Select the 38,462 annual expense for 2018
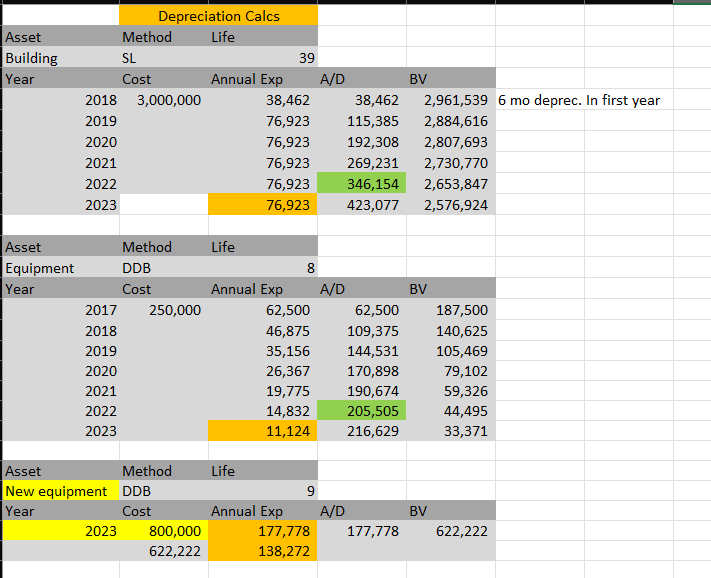Viewport: 711px width, 578px height. click(263, 100)
